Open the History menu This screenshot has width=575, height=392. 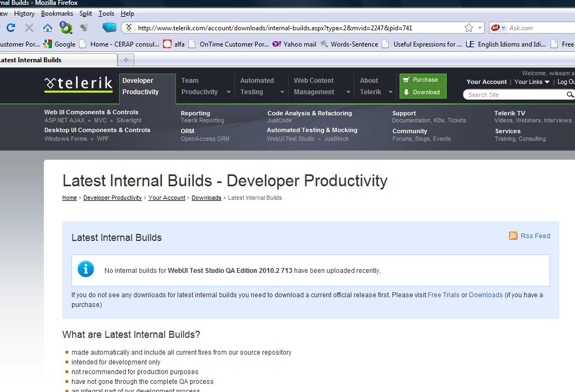click(24, 14)
